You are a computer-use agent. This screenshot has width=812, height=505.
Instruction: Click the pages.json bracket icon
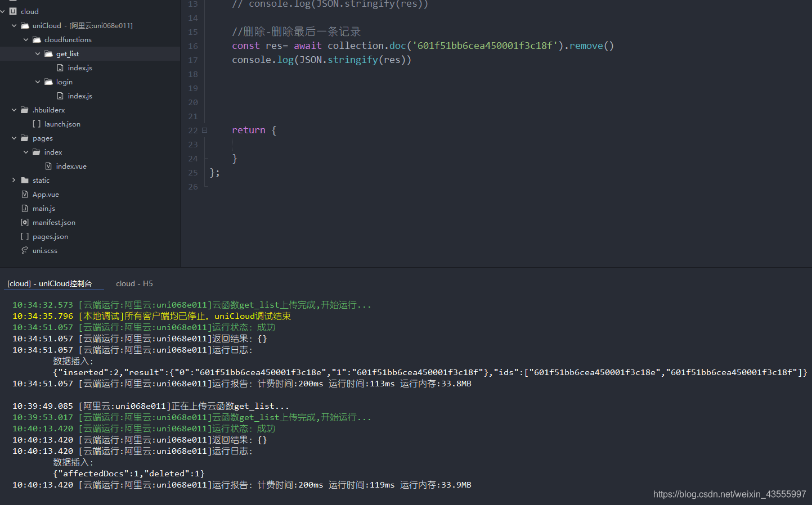[x=25, y=236]
